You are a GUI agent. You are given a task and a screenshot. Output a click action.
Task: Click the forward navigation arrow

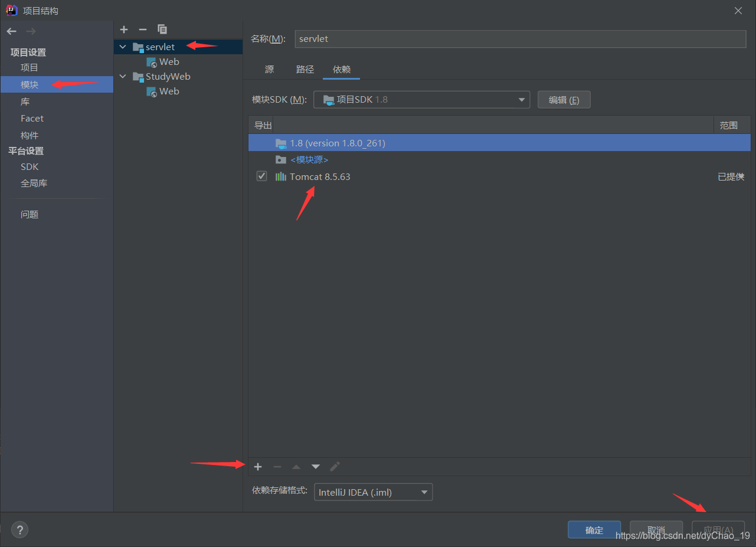pos(31,31)
